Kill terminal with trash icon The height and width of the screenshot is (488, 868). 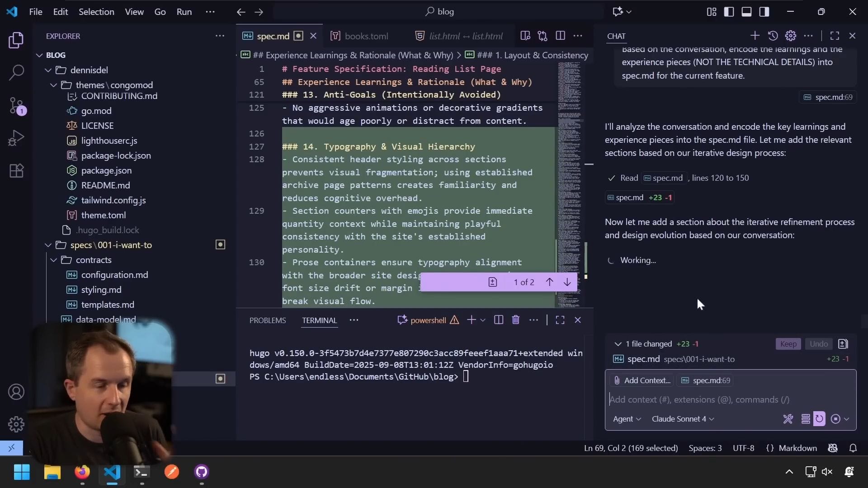pos(515,320)
